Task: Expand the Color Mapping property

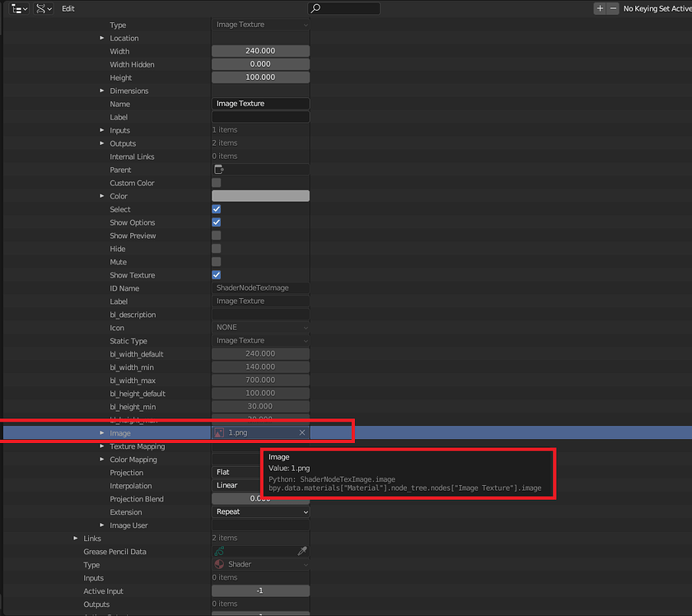Action: (x=102, y=460)
